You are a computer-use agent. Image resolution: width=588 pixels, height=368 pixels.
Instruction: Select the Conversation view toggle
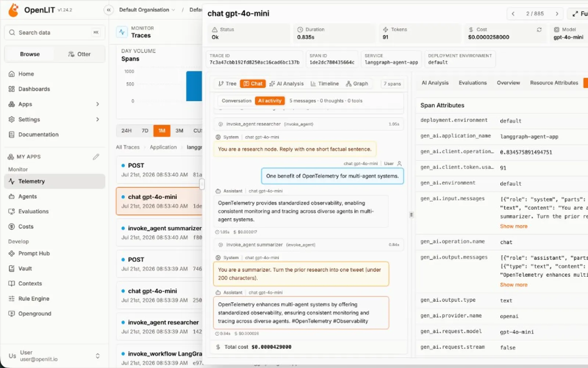pos(236,101)
